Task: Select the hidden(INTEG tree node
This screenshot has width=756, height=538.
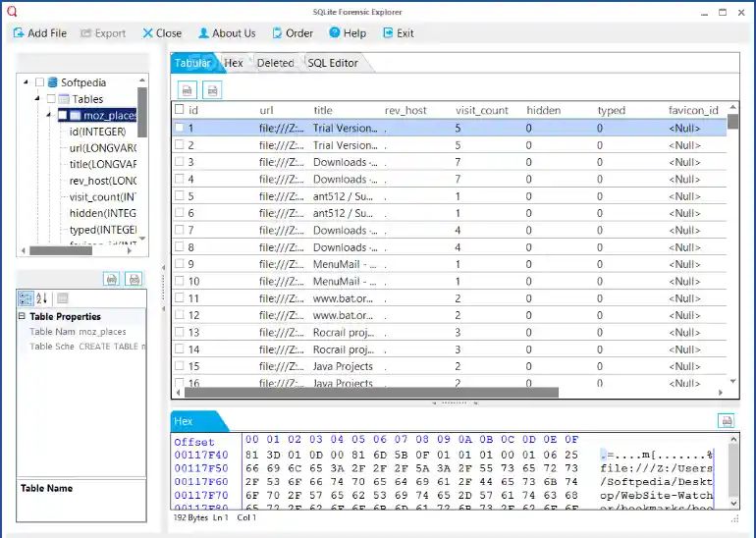Action: [x=103, y=214]
